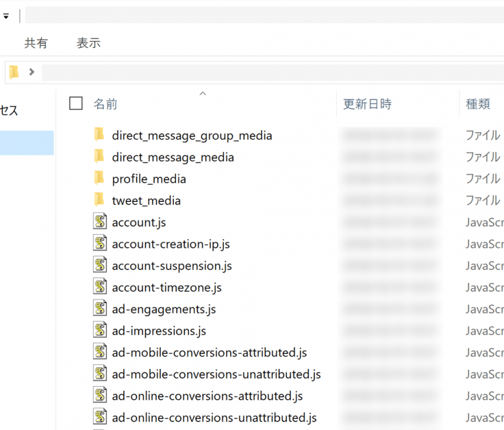Click the highlighted navigation pane item
Image resolution: width=504 pixels, height=430 pixels.
click(x=26, y=142)
